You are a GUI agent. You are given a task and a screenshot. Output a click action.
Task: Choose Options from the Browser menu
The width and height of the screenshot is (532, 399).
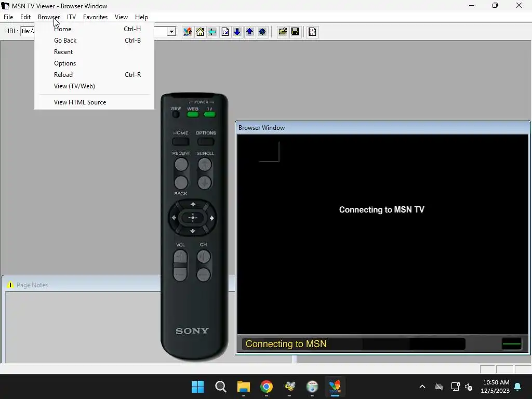point(95,63)
